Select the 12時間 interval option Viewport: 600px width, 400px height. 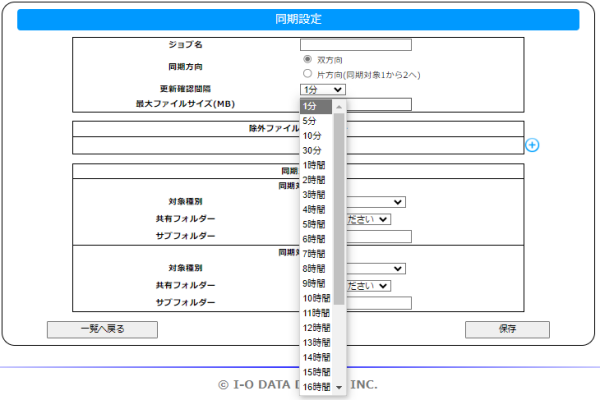point(316,328)
